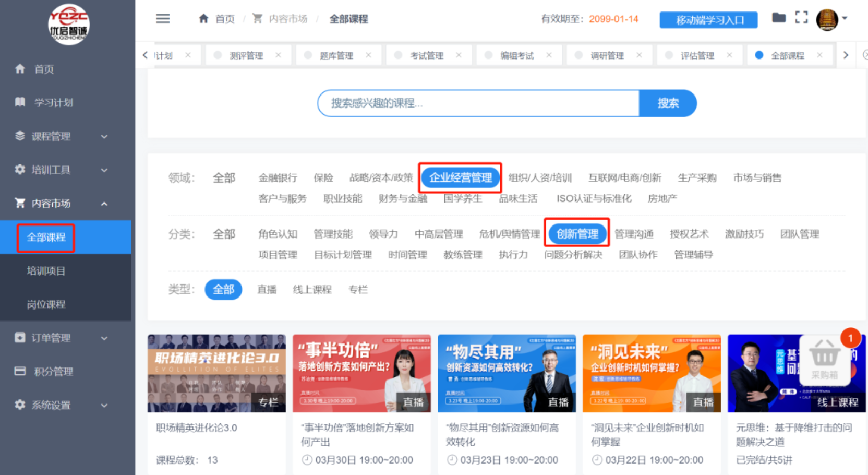Screen dimensions: 868x475
Task: Choose 金融银行 field filter
Action: [278, 178]
